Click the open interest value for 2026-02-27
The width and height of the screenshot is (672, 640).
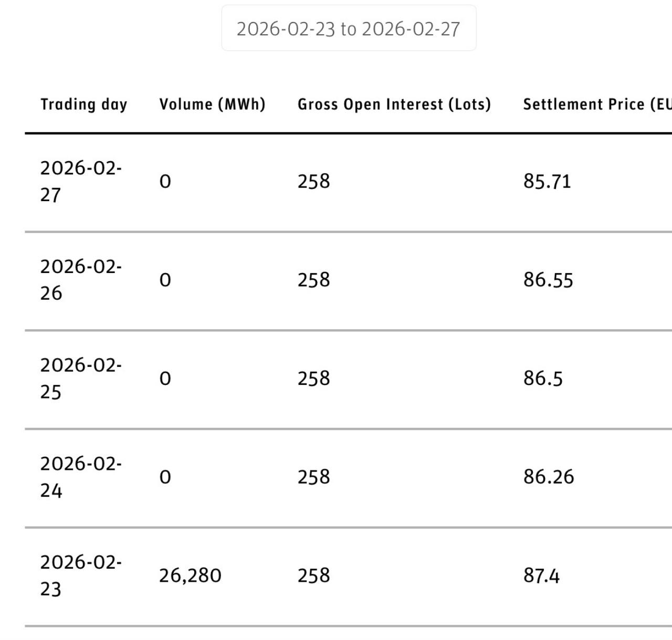(x=313, y=181)
